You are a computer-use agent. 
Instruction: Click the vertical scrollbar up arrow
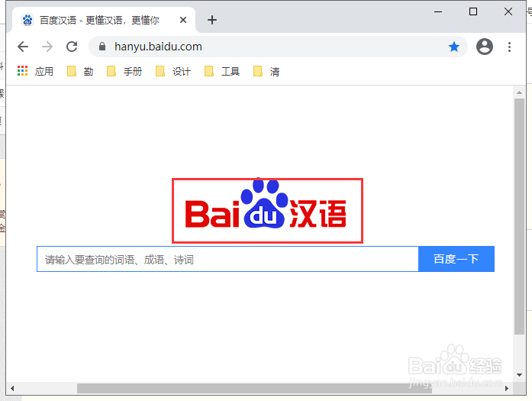519,92
